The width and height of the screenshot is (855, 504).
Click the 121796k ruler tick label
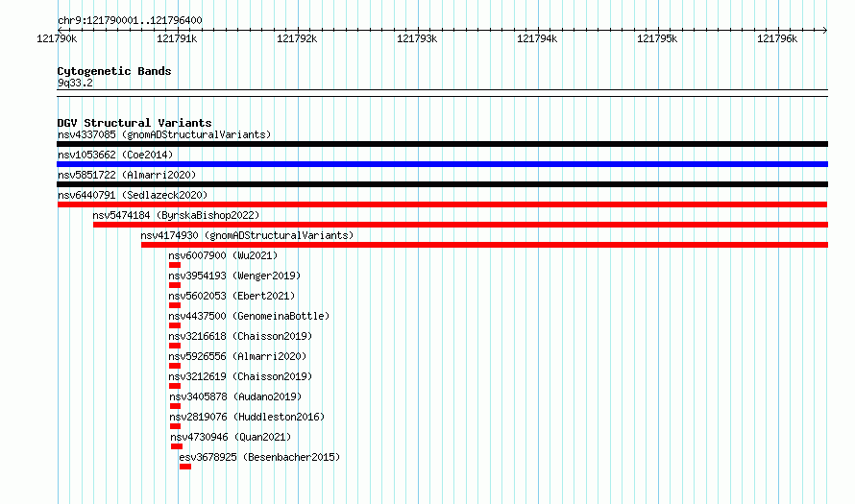777,38
